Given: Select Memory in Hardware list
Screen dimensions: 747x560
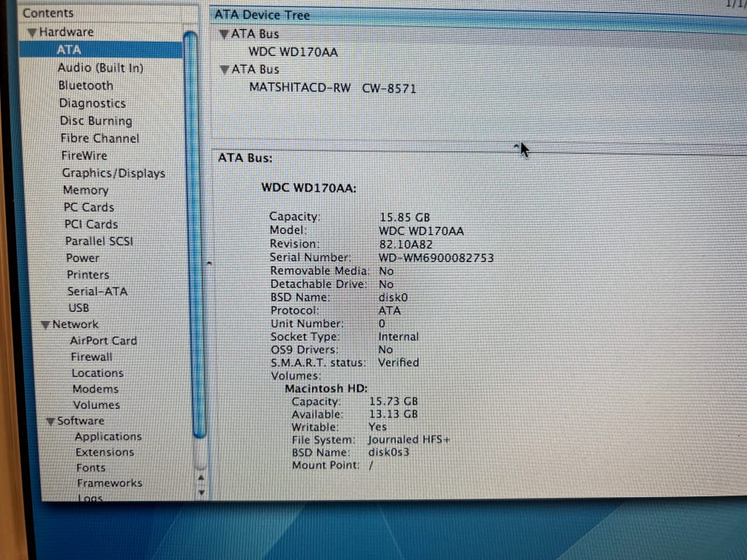Looking at the screenshot, I should click(86, 190).
